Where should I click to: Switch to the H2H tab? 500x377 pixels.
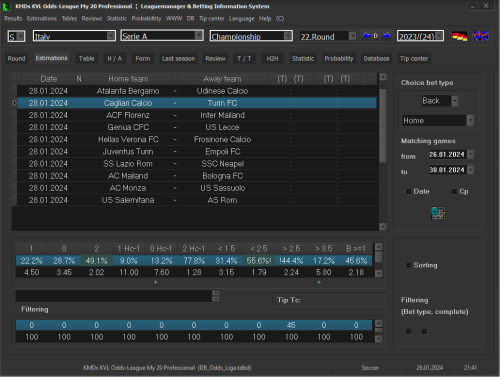tap(272, 59)
